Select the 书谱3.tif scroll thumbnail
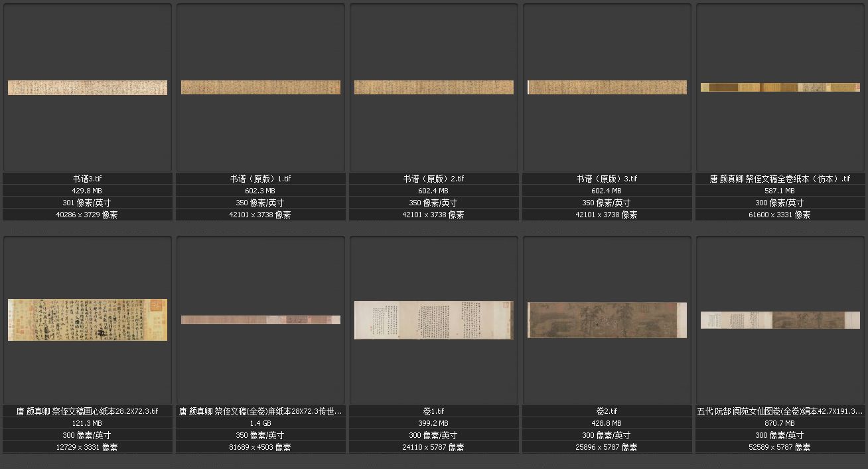Screen dimensions: 868x469 tap(88, 88)
